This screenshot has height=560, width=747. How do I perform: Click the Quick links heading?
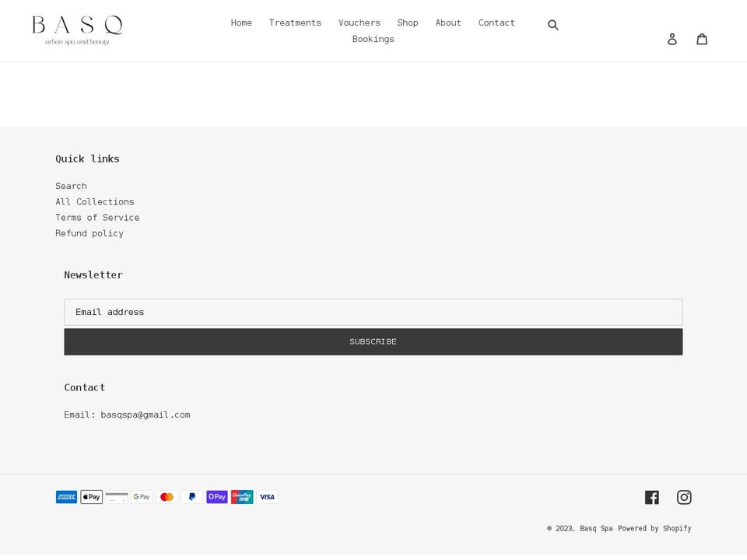pos(87,159)
